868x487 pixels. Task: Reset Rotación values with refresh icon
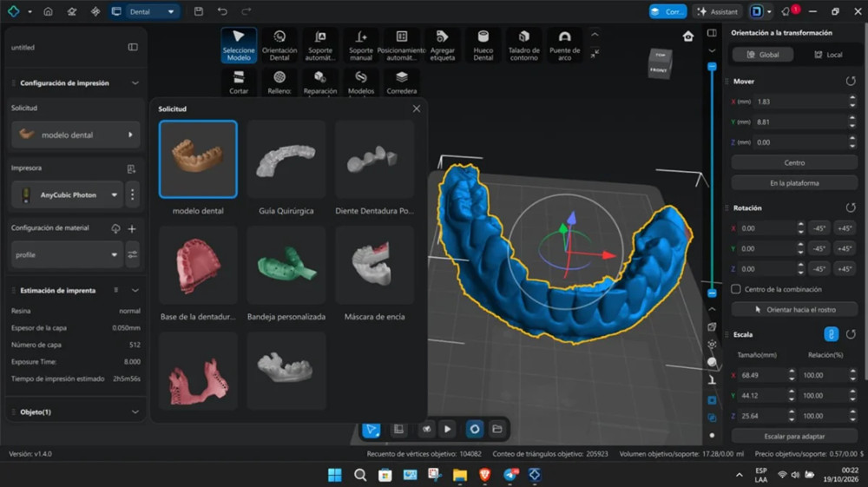tap(851, 208)
